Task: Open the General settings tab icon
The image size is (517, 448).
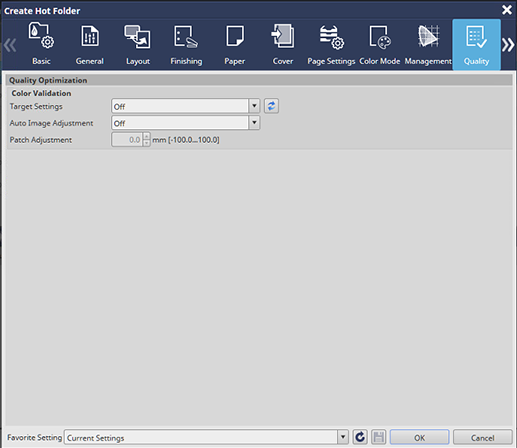Action: click(x=90, y=36)
